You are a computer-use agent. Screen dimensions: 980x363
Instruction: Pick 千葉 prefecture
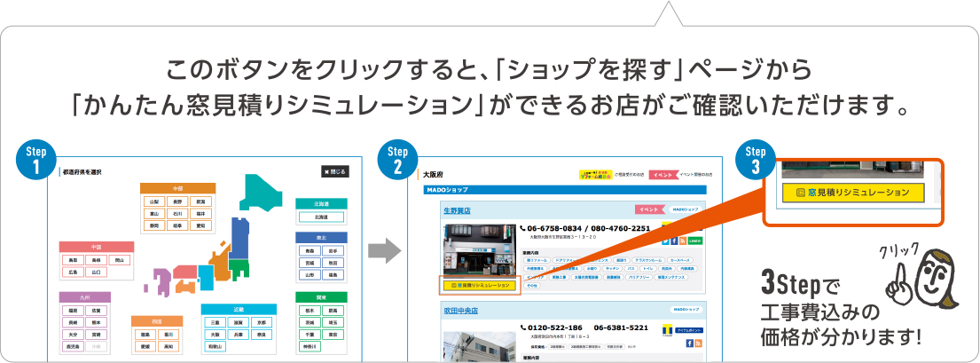pos(310,335)
